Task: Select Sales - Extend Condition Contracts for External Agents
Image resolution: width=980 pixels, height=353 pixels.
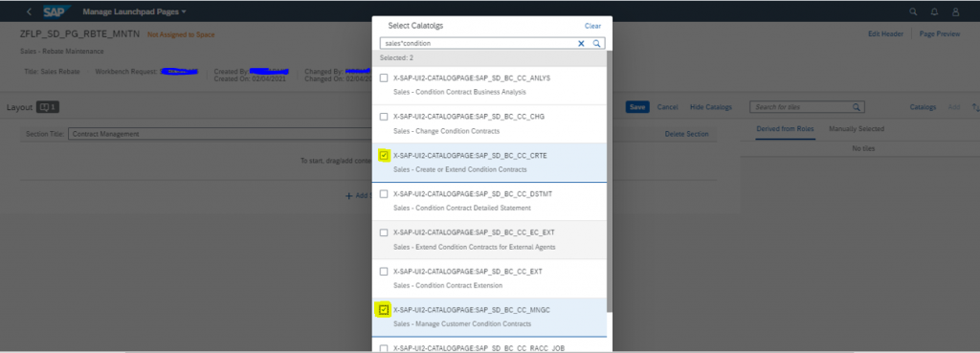Action: click(x=475, y=247)
